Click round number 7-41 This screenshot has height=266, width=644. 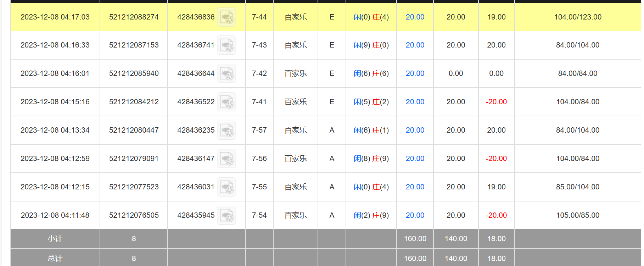(x=259, y=102)
